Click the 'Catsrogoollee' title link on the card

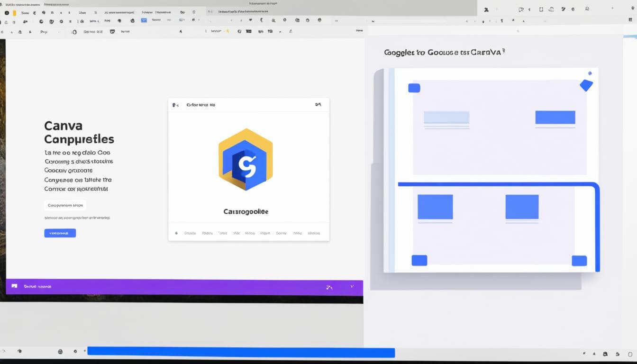pyautogui.click(x=246, y=211)
